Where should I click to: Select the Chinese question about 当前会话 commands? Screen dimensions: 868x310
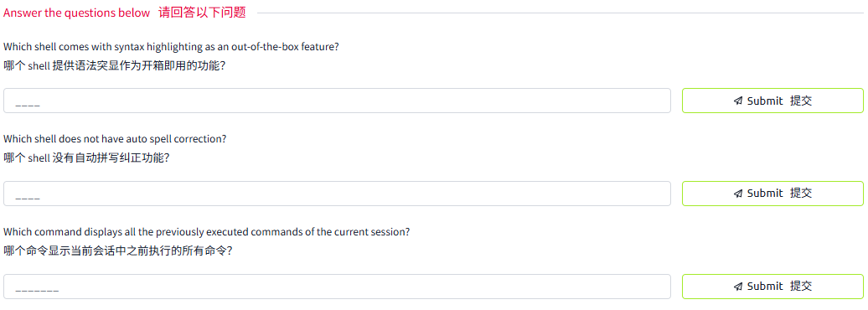tap(117, 251)
